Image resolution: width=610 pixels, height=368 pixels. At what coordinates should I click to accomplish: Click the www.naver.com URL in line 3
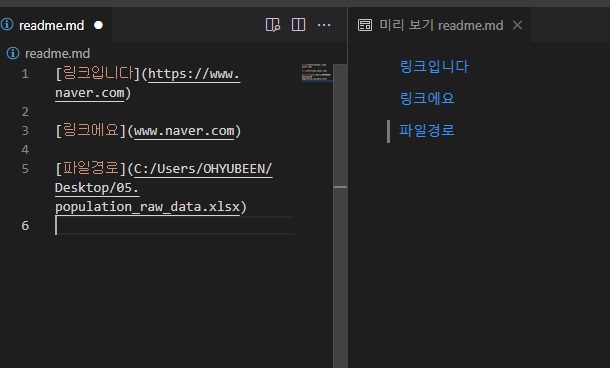tap(184, 131)
